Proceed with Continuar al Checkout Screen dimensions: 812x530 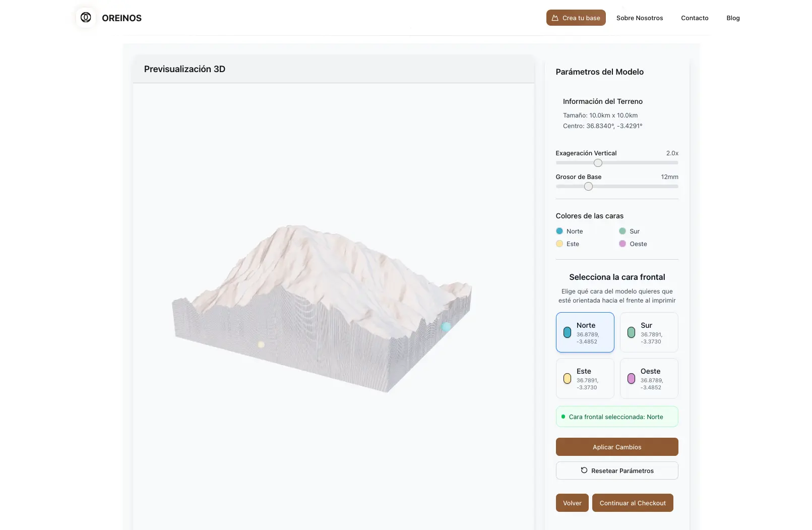[x=633, y=503]
